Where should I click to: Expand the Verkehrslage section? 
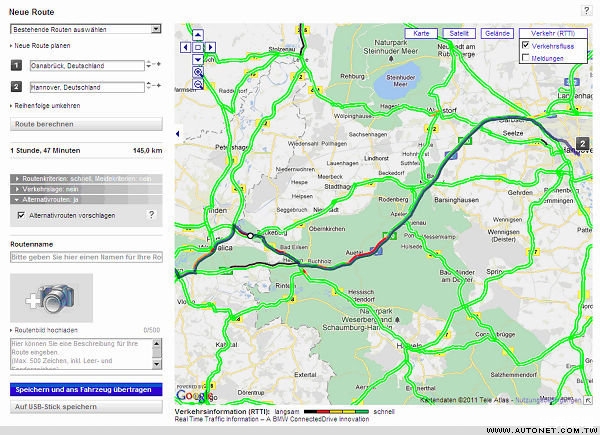tap(86, 189)
